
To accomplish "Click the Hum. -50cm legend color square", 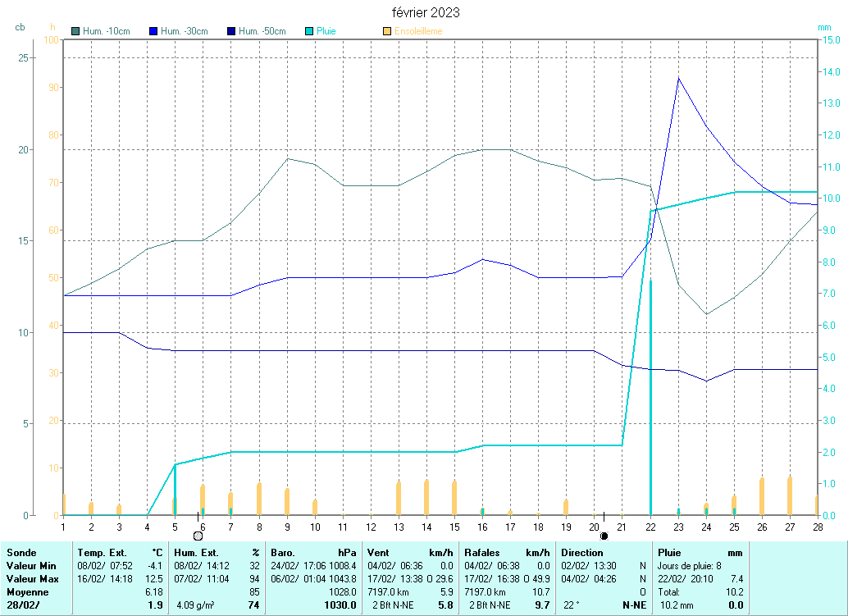I will click(231, 32).
